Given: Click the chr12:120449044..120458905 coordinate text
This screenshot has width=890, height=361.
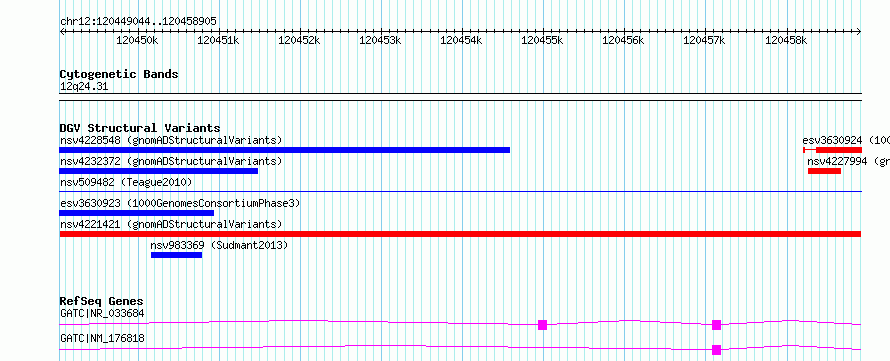Looking at the screenshot, I should [138, 21].
